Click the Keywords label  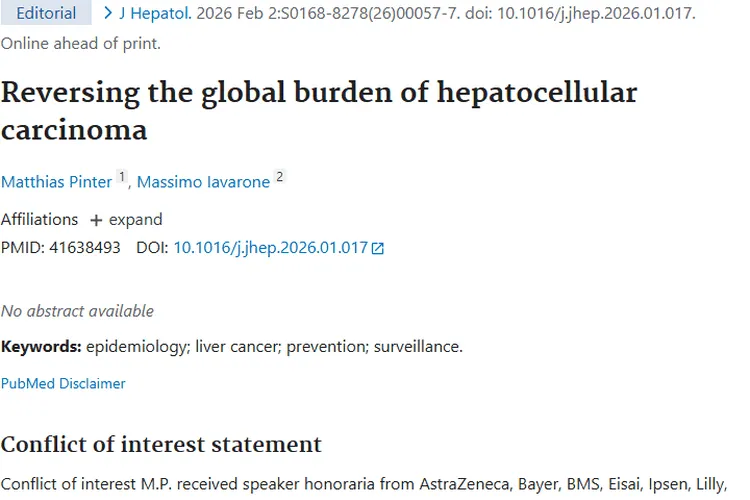coord(40,347)
